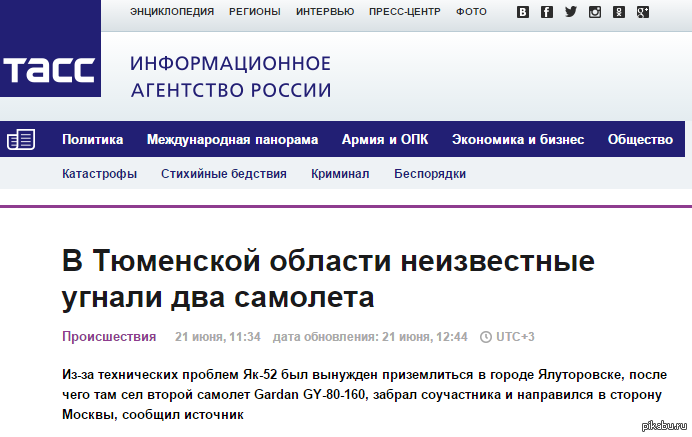Click the Происшествия section link
Image resolution: width=692 pixels, height=437 pixels.
coord(109,337)
